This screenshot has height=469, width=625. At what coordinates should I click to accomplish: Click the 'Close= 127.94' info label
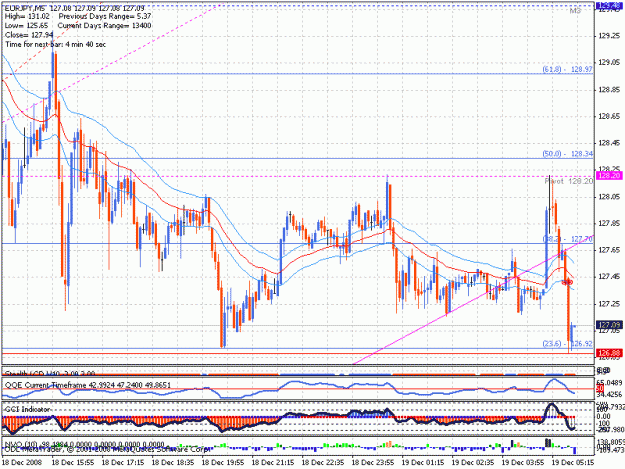coord(29,35)
